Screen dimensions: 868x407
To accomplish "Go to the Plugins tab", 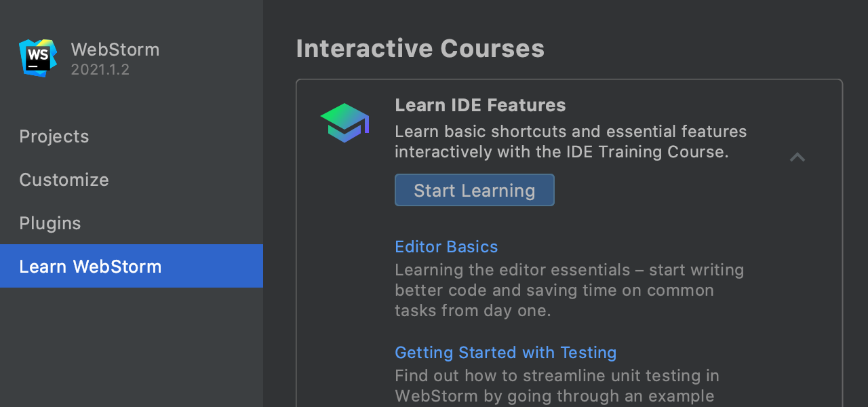I will (x=50, y=223).
